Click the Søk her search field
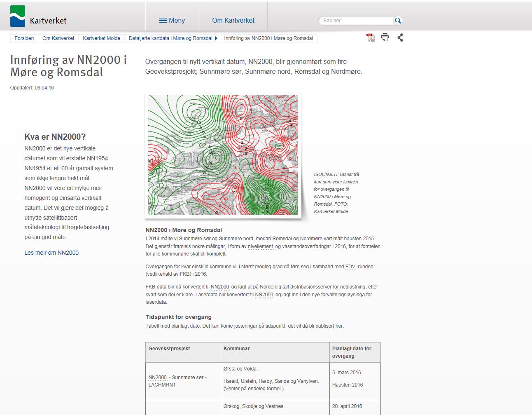Image resolution: width=532 pixels, height=415 pixels. [x=356, y=20]
